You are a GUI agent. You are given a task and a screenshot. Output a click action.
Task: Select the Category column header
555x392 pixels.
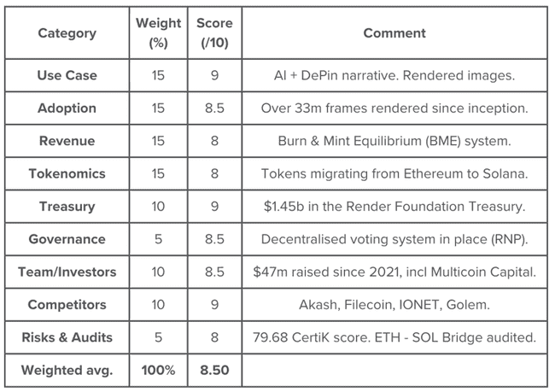tap(67, 33)
